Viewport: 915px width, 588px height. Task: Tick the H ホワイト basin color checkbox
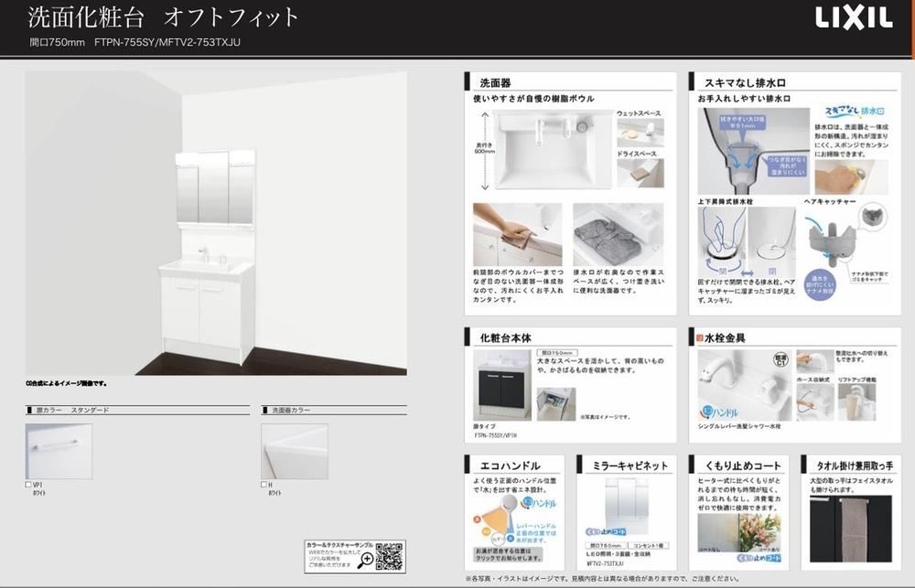pos(264,485)
